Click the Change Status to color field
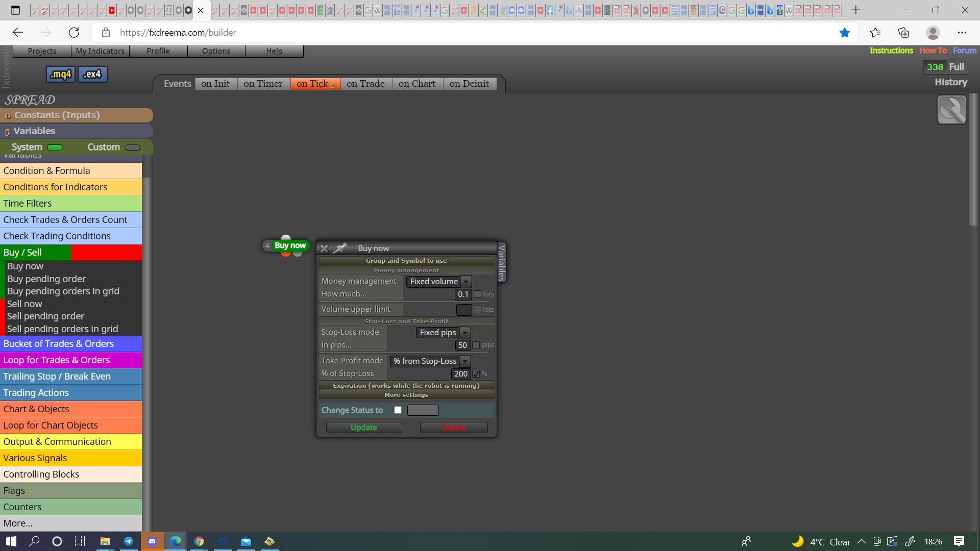Viewport: 980px width, 551px height. (423, 410)
